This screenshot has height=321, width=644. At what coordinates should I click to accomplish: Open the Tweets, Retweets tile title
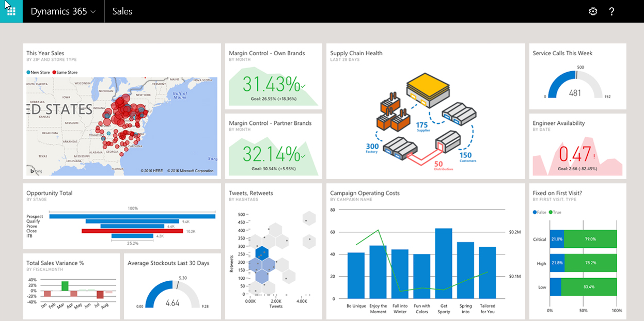click(251, 193)
